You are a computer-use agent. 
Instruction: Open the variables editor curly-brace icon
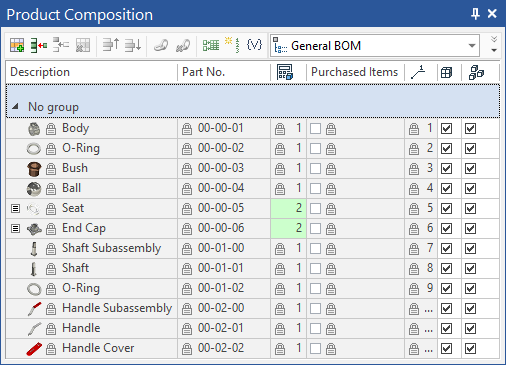click(254, 45)
